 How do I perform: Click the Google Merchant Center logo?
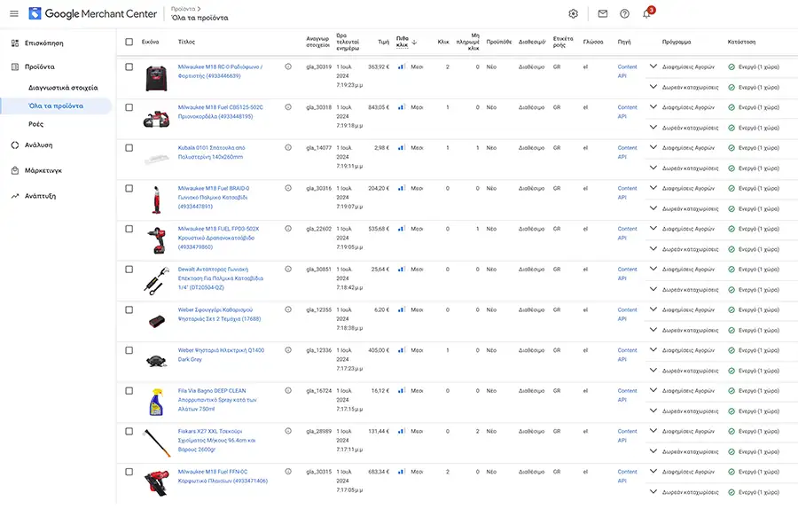[x=93, y=14]
